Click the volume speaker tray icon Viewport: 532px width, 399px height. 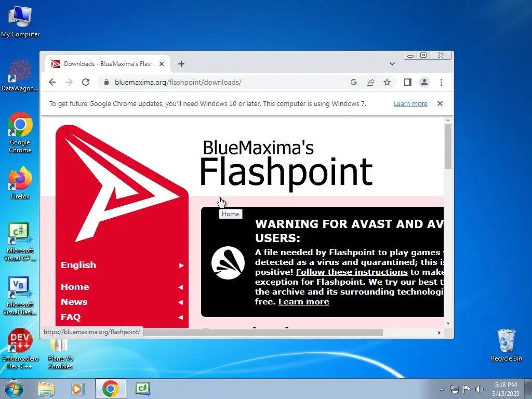pos(479,389)
